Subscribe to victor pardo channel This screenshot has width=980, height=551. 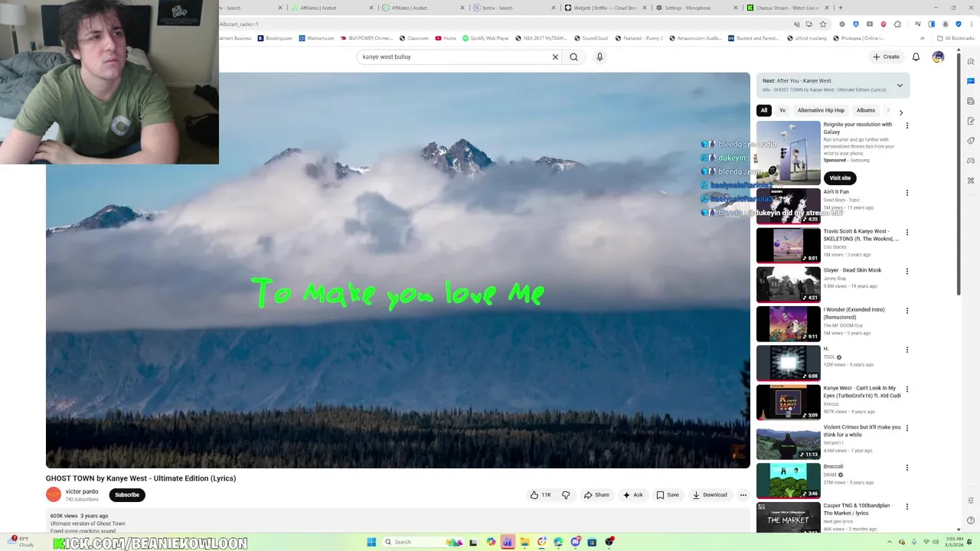coord(127,495)
